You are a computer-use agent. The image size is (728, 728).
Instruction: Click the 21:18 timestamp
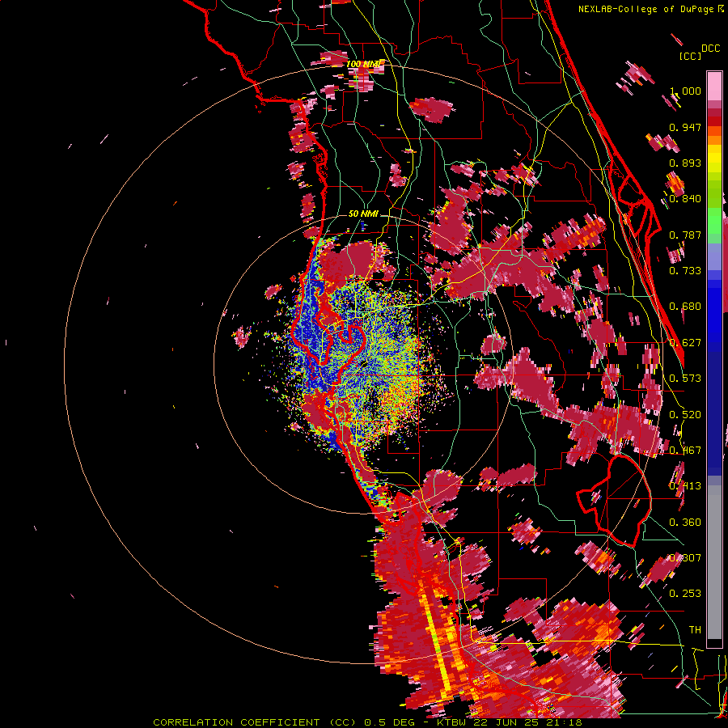pos(562,722)
